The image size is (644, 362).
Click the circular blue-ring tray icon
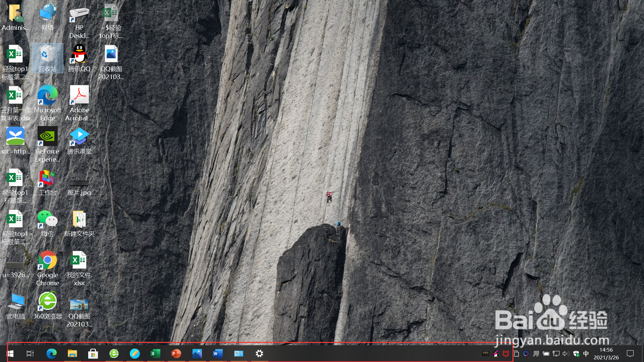526,354
